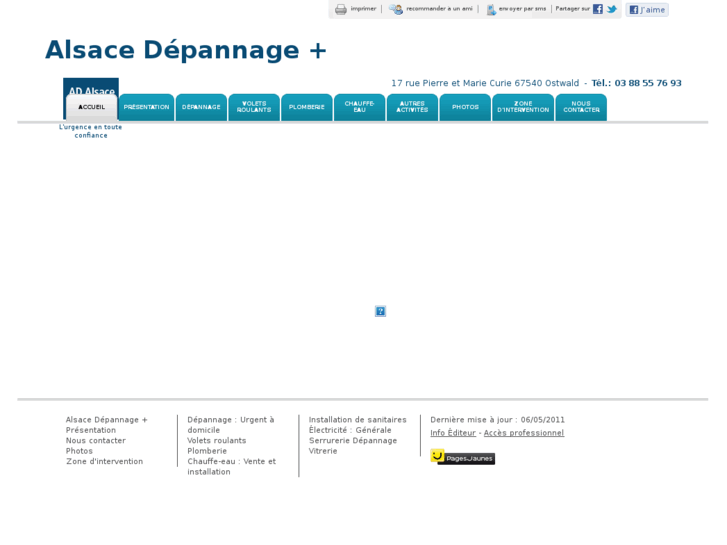Click the envoyer par sms link

point(523,9)
